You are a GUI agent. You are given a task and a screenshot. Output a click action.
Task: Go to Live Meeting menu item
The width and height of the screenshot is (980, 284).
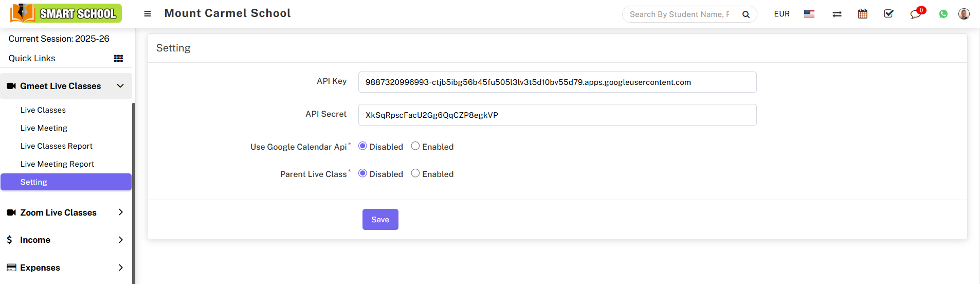point(44,128)
